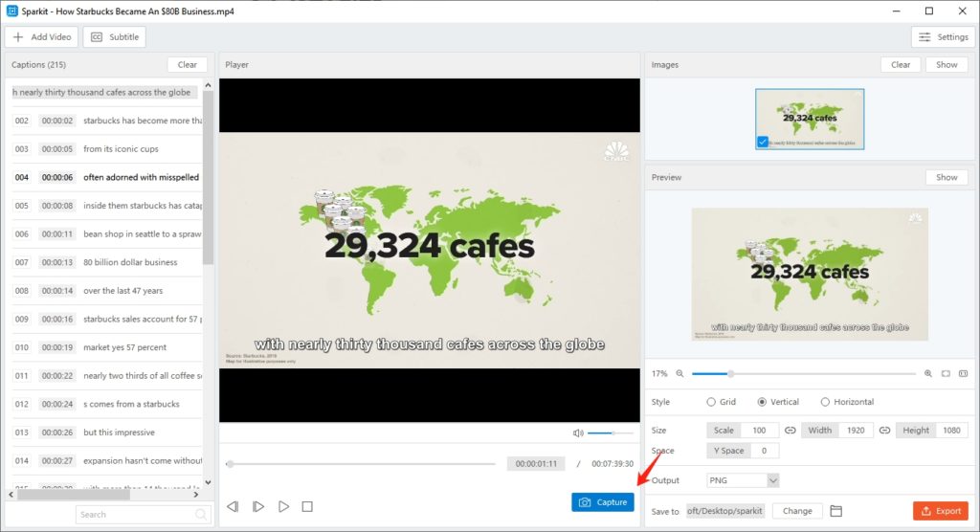
Task: Export the images
Action: click(941, 511)
